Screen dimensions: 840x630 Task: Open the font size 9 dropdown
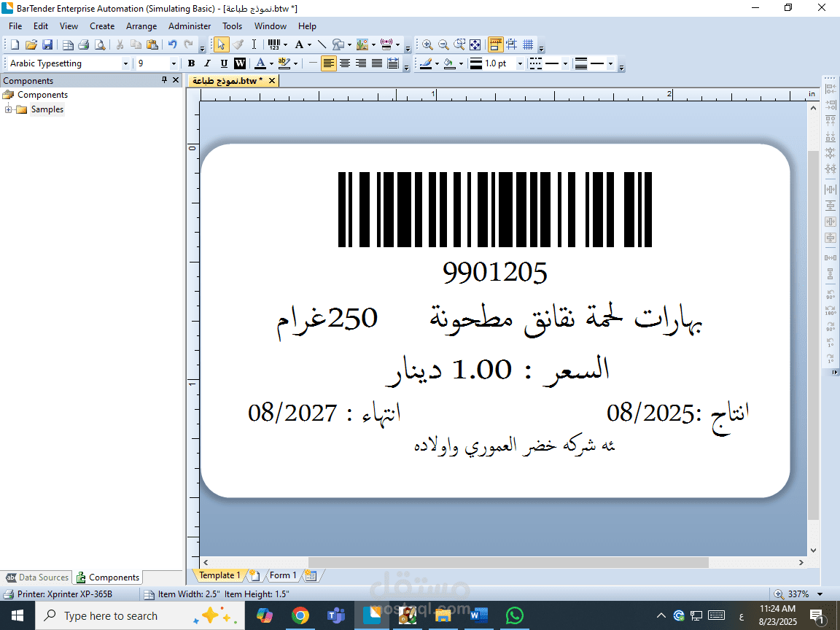click(x=174, y=63)
